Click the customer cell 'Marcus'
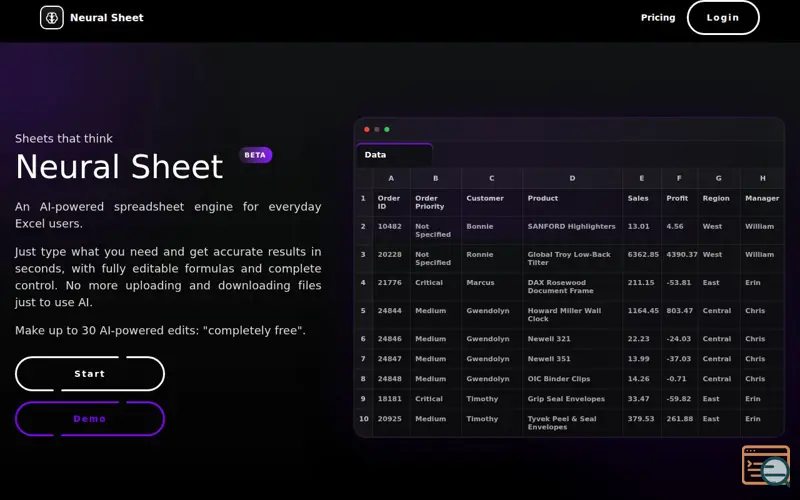 tap(492, 287)
